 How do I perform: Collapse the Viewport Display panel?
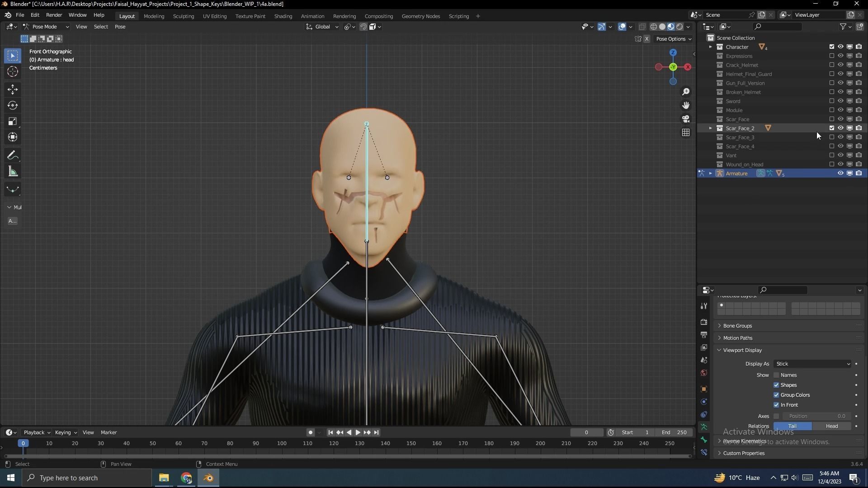(x=742, y=350)
